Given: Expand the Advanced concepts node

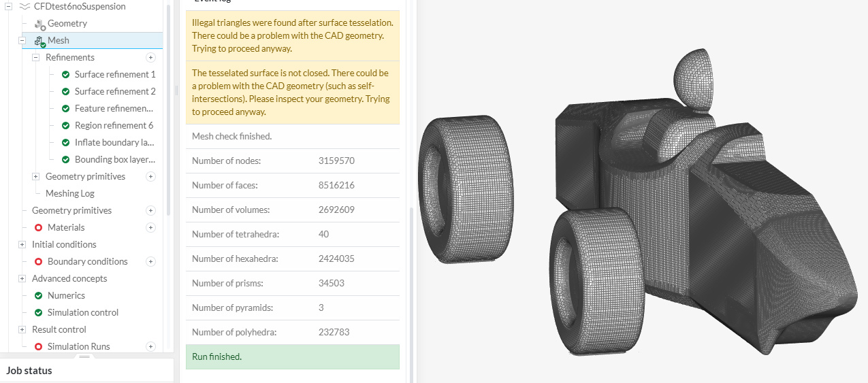Looking at the screenshot, I should click(22, 278).
